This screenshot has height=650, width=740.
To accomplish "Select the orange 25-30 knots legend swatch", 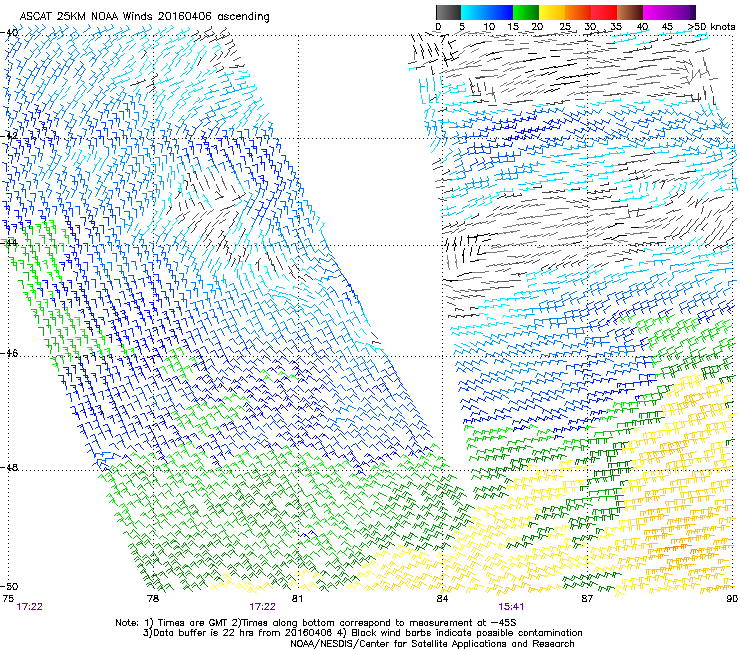I will click(x=578, y=12).
